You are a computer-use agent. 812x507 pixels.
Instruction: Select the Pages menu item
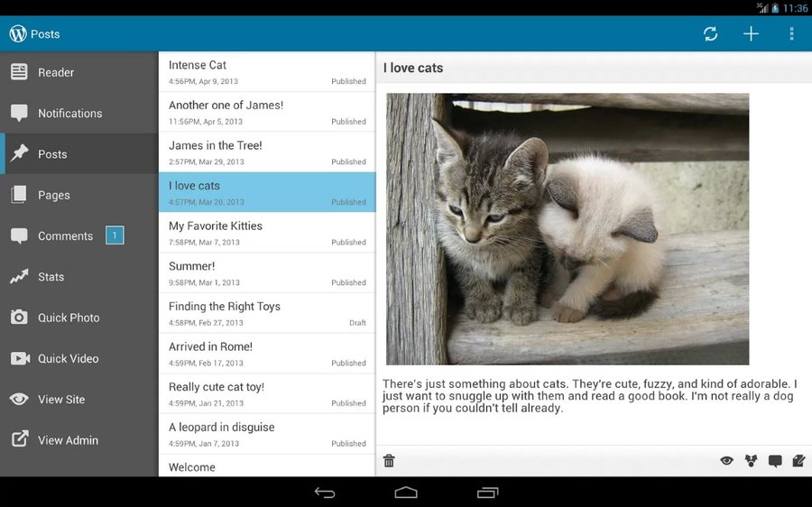[79, 195]
